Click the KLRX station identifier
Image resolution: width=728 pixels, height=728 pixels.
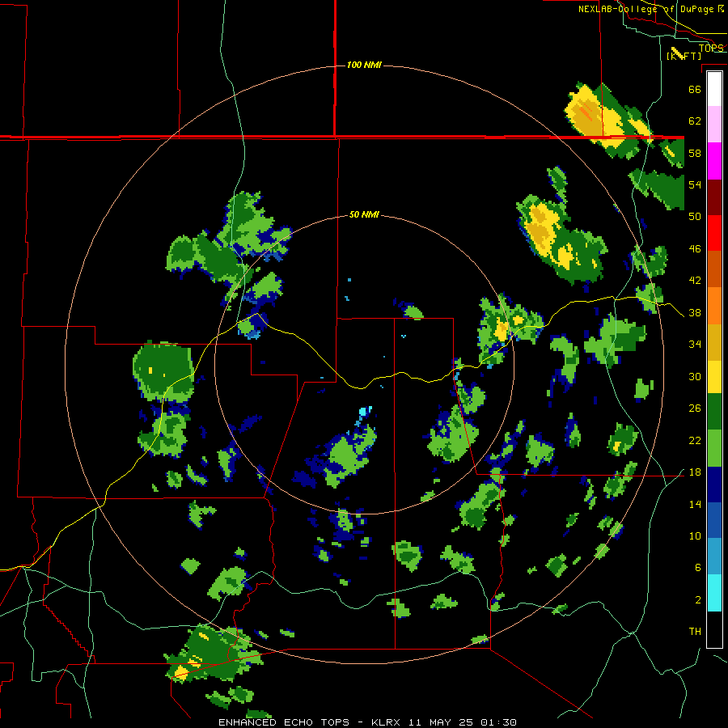click(x=387, y=722)
